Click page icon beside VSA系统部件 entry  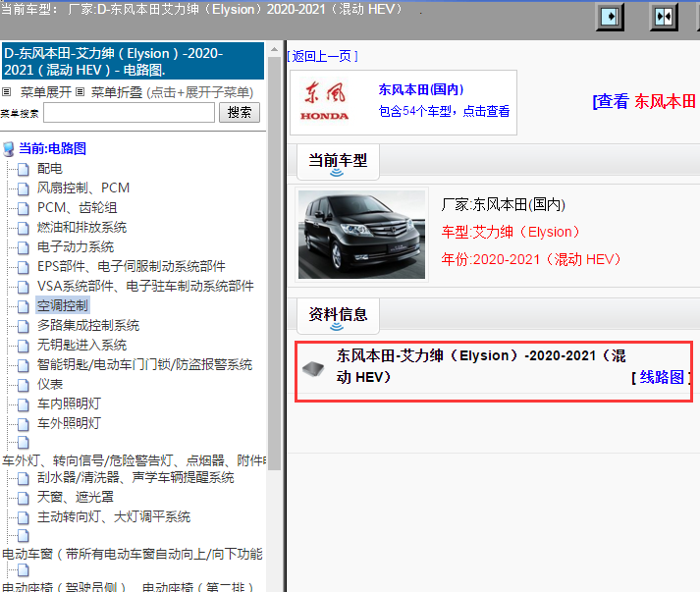tap(24, 287)
